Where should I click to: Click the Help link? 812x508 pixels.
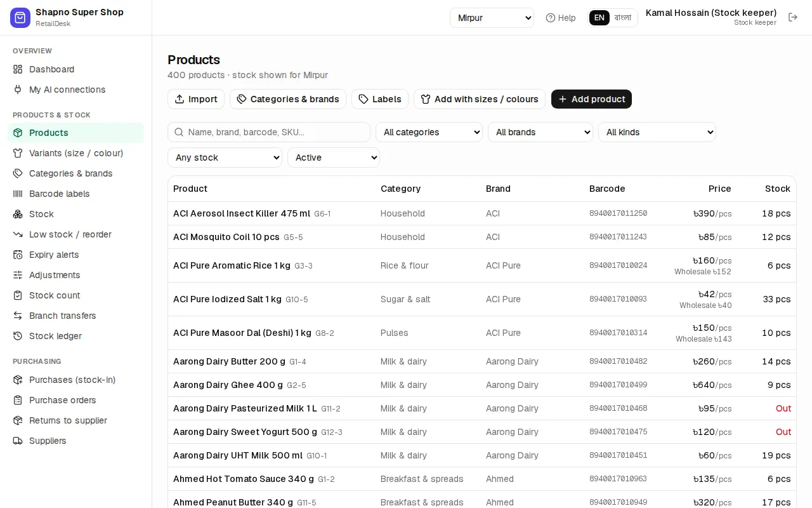(561, 18)
